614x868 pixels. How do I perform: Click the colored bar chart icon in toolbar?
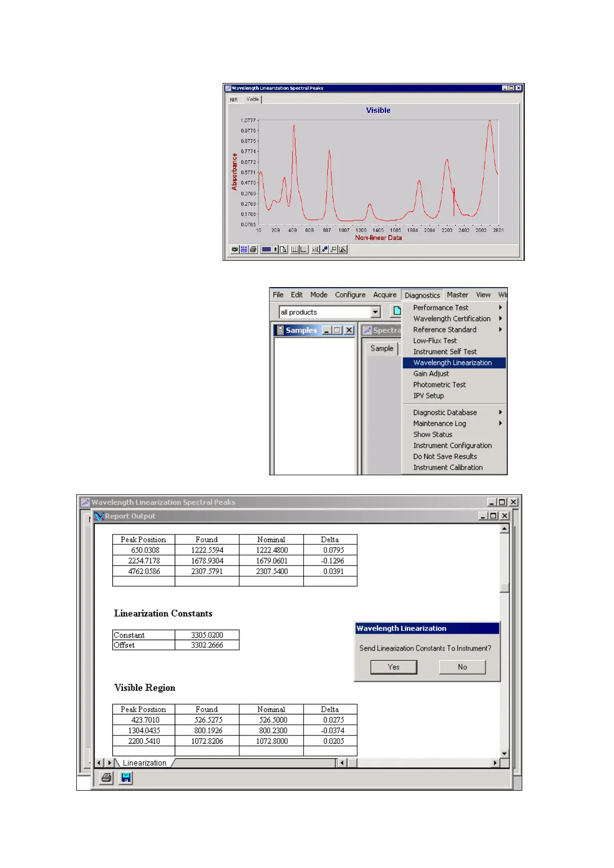point(343,249)
